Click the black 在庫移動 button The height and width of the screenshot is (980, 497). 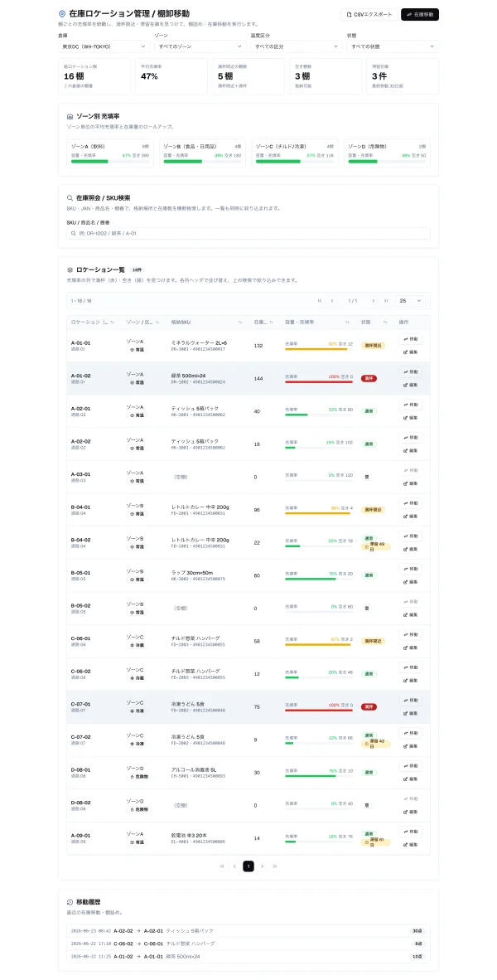click(420, 14)
